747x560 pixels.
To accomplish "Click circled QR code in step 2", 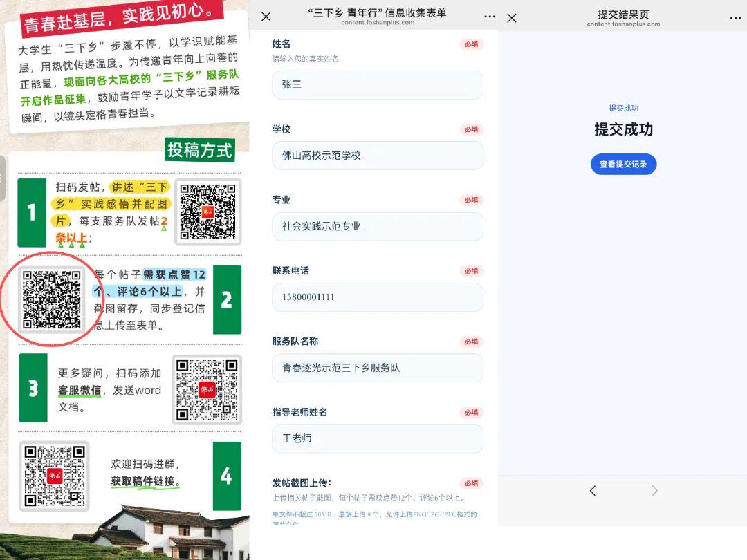I will tap(52, 299).
